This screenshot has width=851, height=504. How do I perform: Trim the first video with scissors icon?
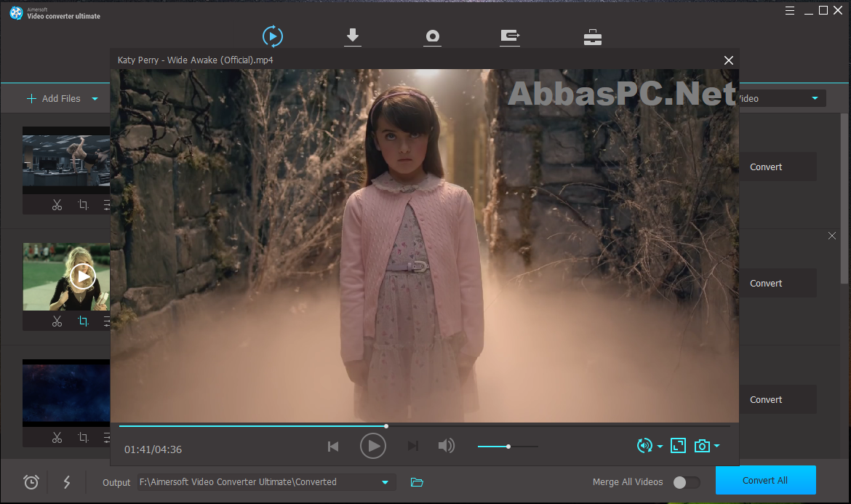57,204
